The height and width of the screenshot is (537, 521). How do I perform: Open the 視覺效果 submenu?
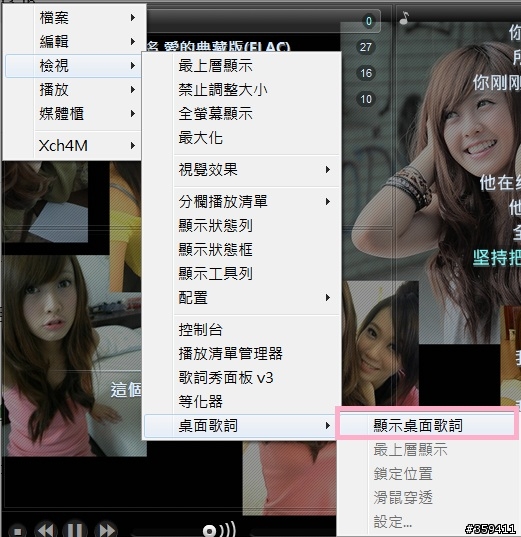pyautogui.click(x=241, y=170)
